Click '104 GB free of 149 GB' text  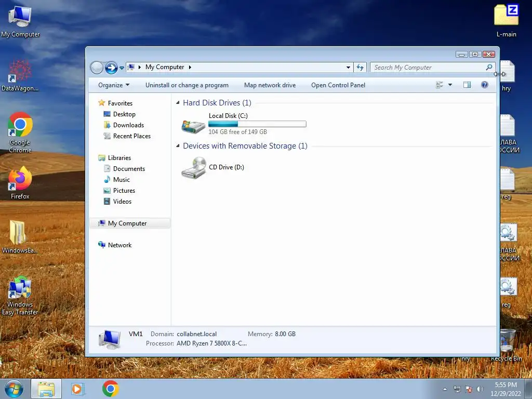point(237,131)
